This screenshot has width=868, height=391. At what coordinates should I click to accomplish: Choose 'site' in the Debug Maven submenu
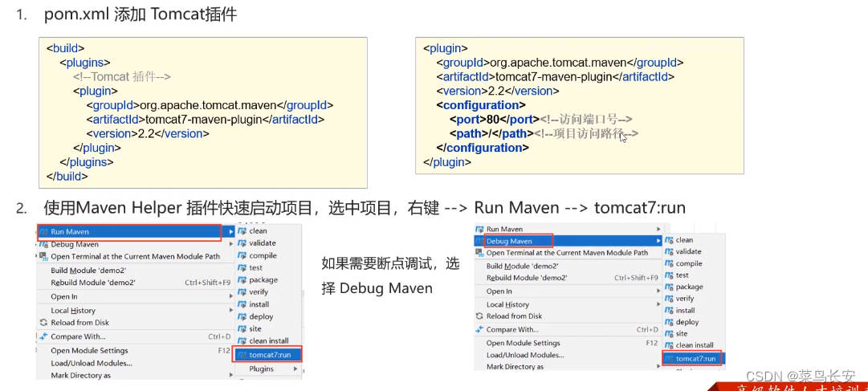tap(682, 333)
